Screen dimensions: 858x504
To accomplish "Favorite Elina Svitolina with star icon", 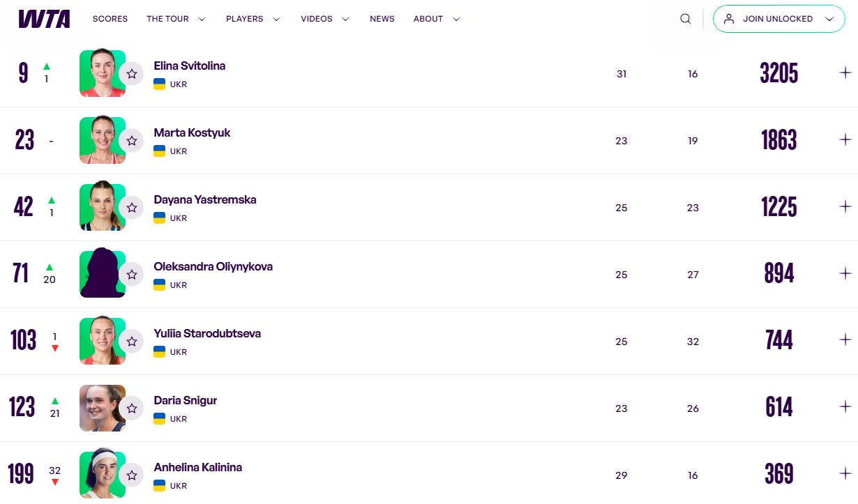I will 131,74.
